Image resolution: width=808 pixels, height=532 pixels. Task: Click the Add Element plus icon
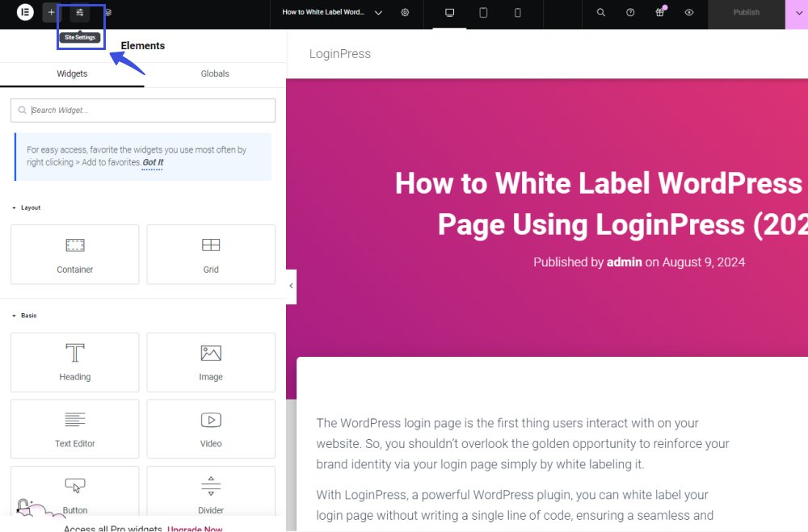pyautogui.click(x=51, y=12)
